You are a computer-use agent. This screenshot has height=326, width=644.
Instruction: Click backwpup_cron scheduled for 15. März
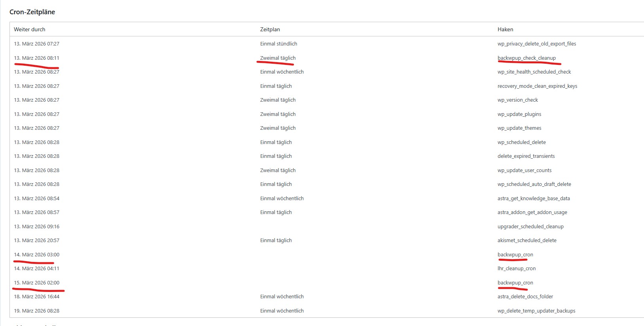[515, 282]
